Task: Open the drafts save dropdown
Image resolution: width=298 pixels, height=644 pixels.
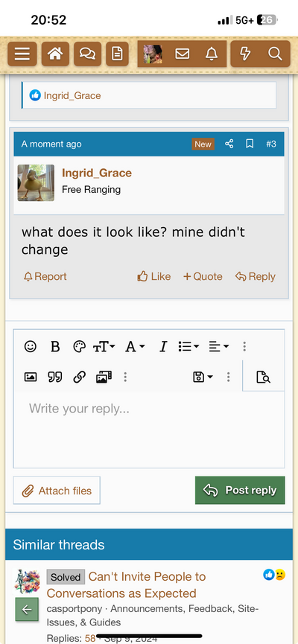Action: pyautogui.click(x=203, y=377)
